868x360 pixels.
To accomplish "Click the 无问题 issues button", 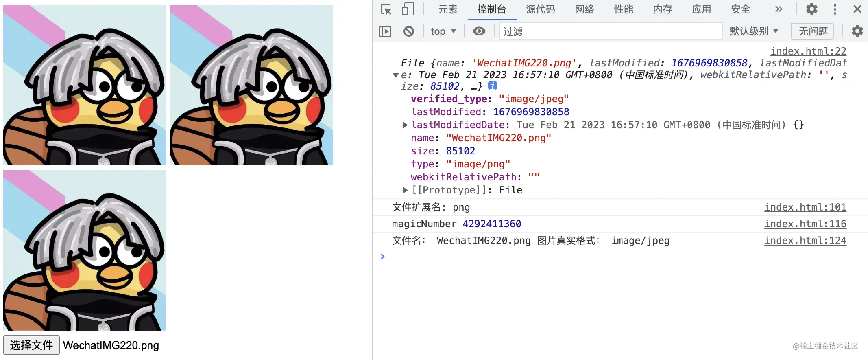I will point(813,31).
